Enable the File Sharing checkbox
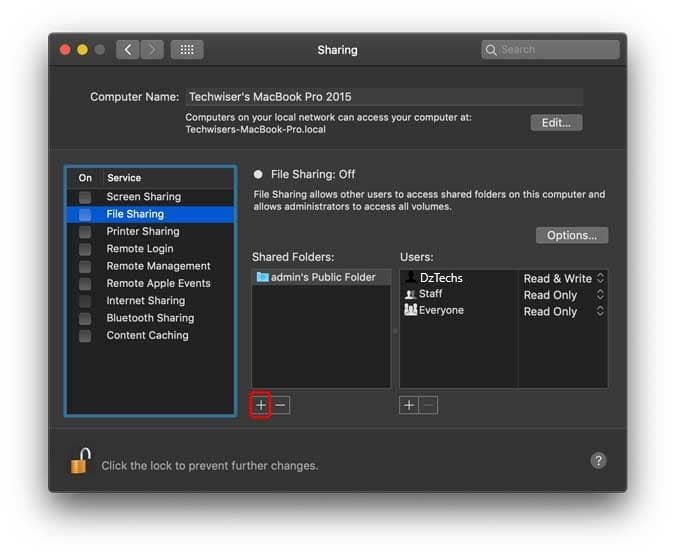The width and height of the screenshot is (675, 556). click(85, 214)
